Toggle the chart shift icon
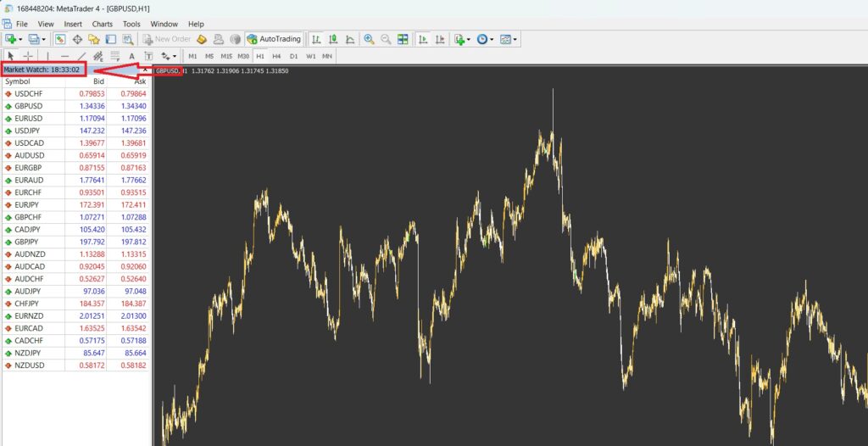The height and width of the screenshot is (446, 868). (x=440, y=39)
